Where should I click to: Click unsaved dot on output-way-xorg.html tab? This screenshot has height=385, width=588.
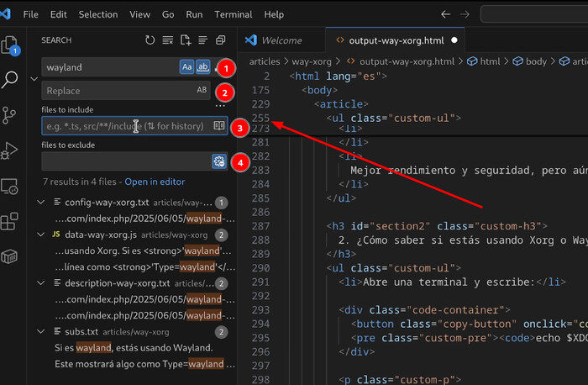tap(454, 40)
